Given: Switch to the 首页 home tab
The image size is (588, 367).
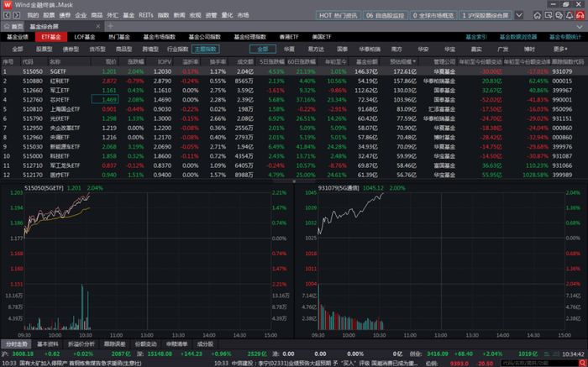Looking at the screenshot, I should (x=13, y=27).
